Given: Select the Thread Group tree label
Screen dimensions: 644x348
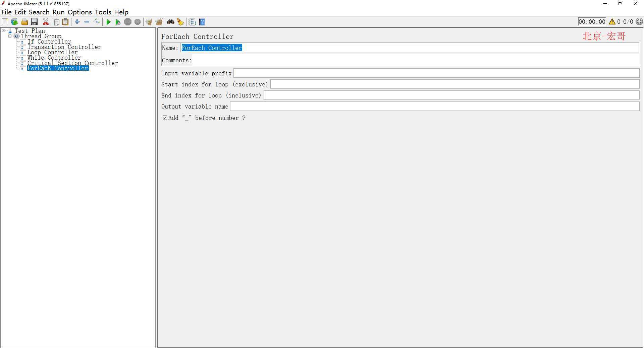Looking at the screenshot, I should pyautogui.click(x=41, y=36).
